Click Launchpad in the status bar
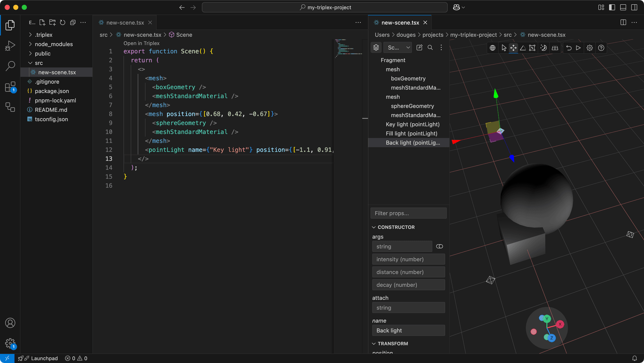Image resolution: width=644 pixels, height=363 pixels. (44, 358)
